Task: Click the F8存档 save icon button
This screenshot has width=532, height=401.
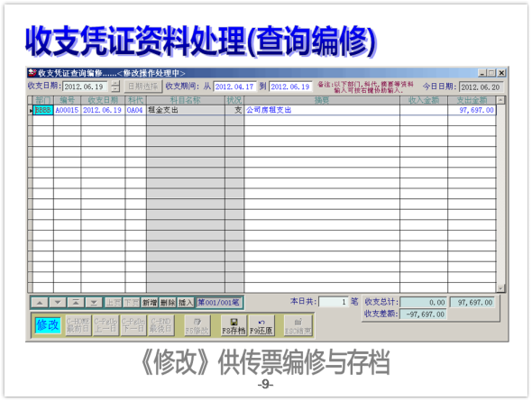Action: [x=234, y=325]
